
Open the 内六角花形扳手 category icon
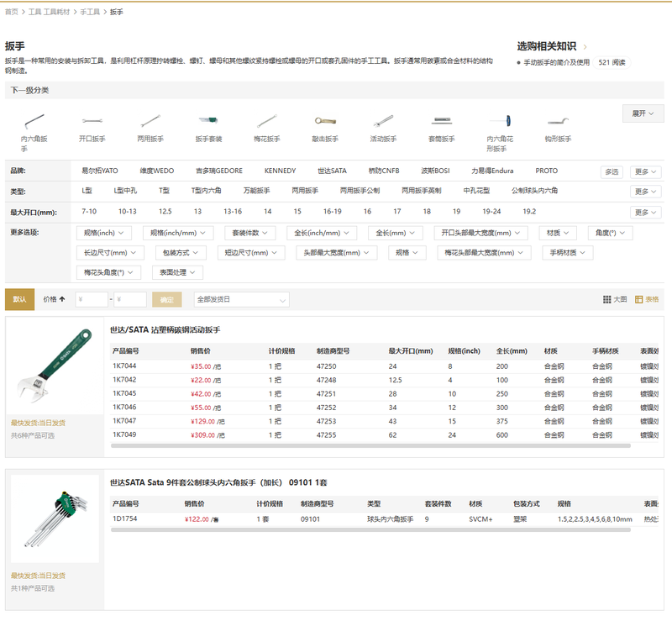pyautogui.click(x=500, y=121)
